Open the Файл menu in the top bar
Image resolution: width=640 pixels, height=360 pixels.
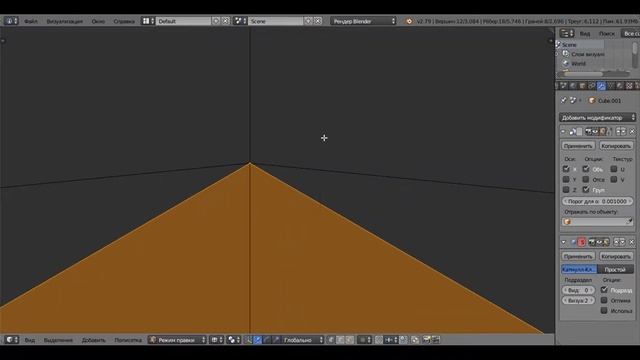[x=31, y=21]
